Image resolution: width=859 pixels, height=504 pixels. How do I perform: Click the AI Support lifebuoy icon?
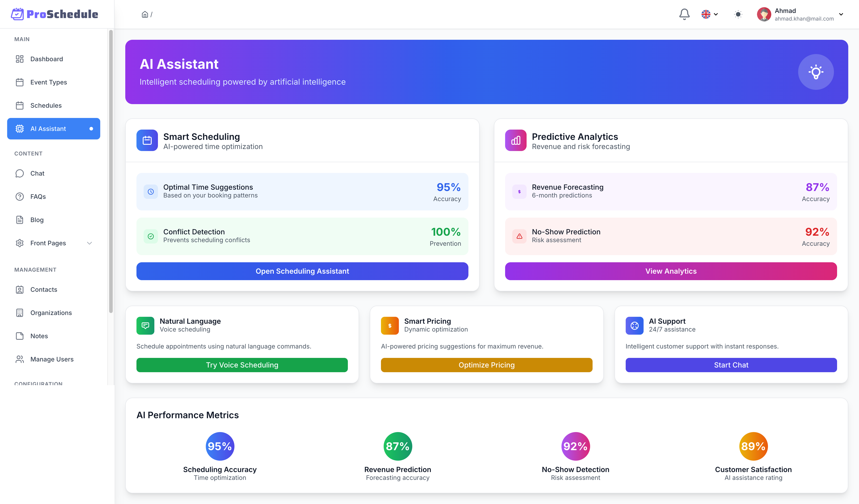pos(634,325)
